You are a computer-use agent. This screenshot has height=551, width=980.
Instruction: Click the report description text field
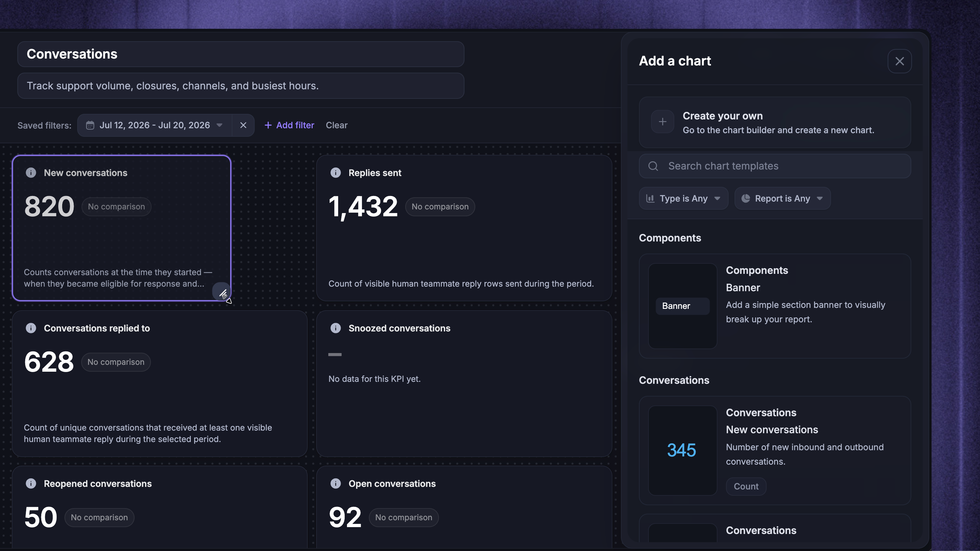click(x=241, y=86)
